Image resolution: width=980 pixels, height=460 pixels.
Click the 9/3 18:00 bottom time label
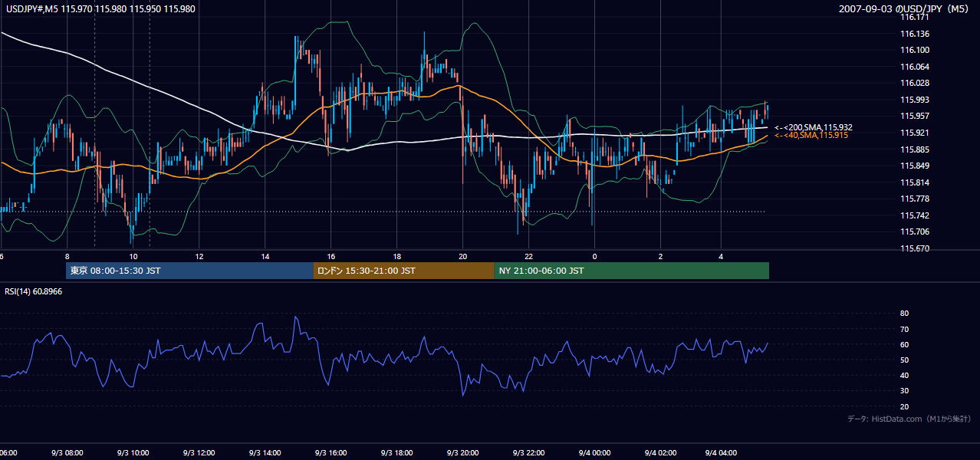(x=396, y=453)
